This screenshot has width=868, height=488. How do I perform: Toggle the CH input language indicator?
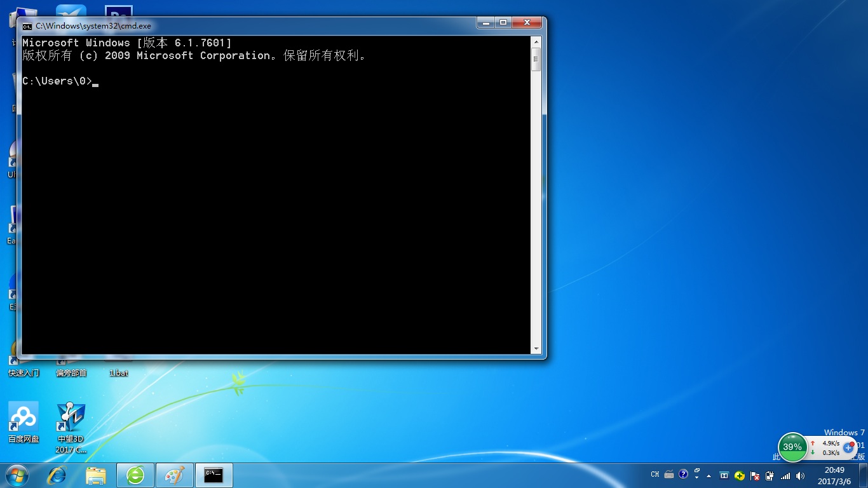(x=655, y=474)
